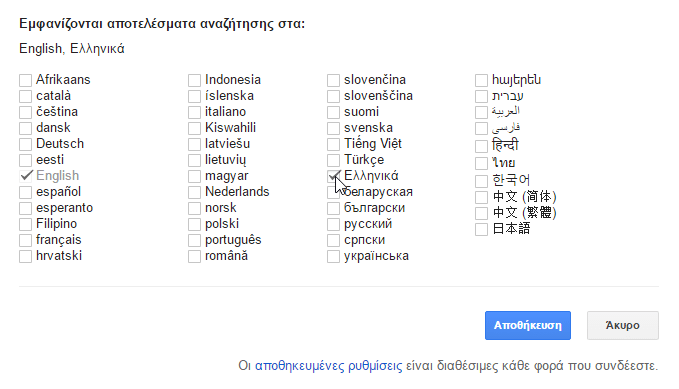Uncheck the Ελληνικά checkbox
This screenshot has height=389, width=679.
tap(333, 176)
